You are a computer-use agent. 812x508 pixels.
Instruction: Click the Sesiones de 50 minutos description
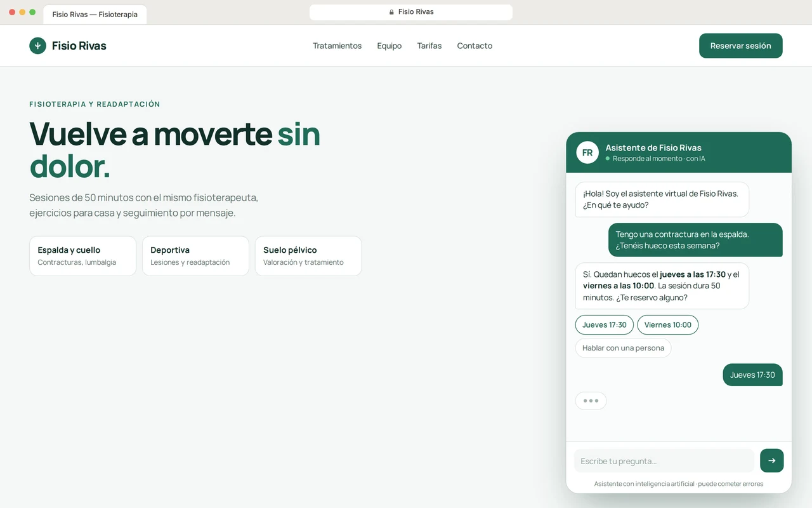pos(143,205)
